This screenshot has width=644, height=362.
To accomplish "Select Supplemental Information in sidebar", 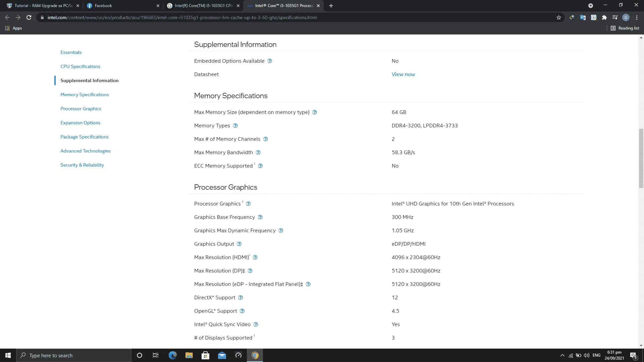I will [90, 80].
